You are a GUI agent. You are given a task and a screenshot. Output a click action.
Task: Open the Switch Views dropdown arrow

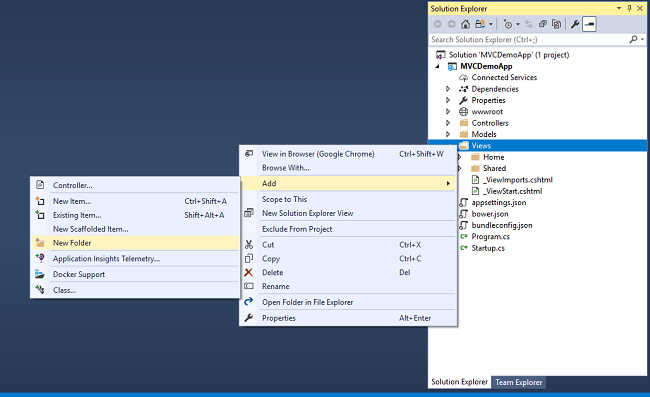[491, 24]
